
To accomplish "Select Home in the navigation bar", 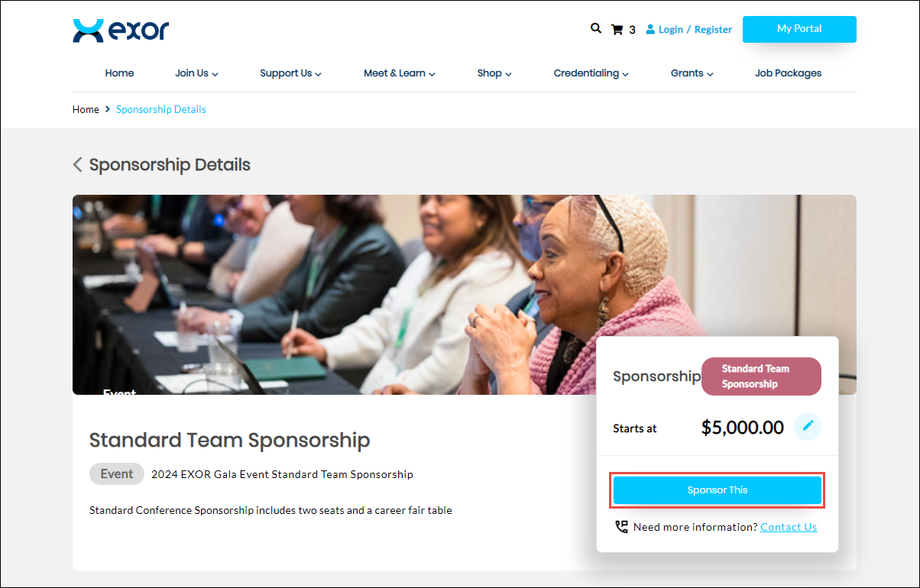I will [x=119, y=73].
